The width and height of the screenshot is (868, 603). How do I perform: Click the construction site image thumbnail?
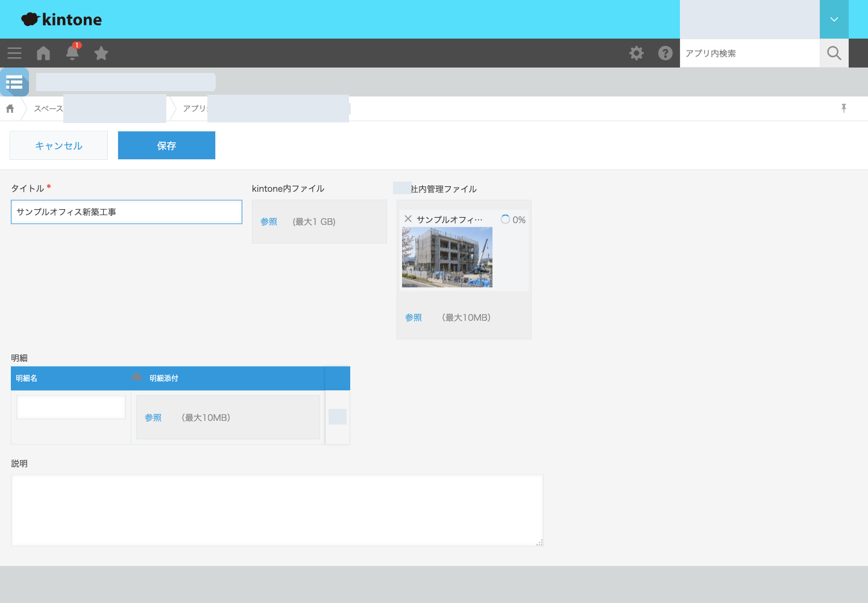447,257
